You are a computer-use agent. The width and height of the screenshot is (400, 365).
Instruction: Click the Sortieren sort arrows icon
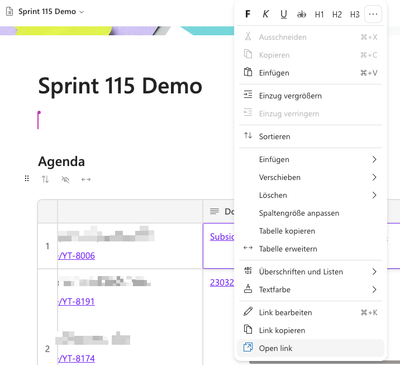click(248, 136)
